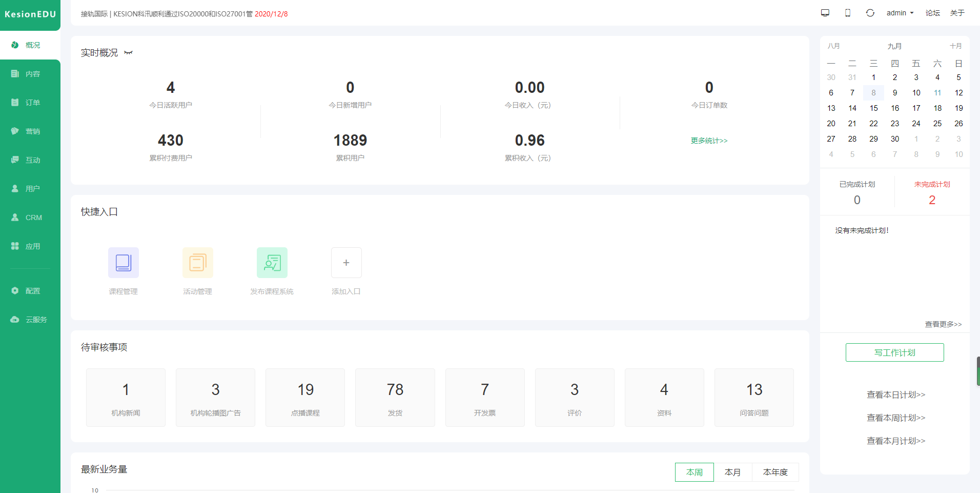Open the 活动管理 shortcut icon
980x493 pixels.
click(197, 263)
